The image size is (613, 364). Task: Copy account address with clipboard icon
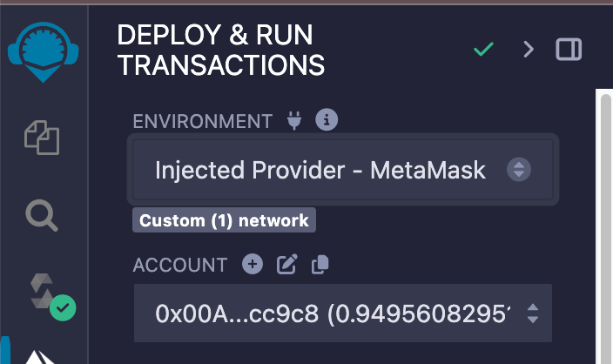point(320,265)
